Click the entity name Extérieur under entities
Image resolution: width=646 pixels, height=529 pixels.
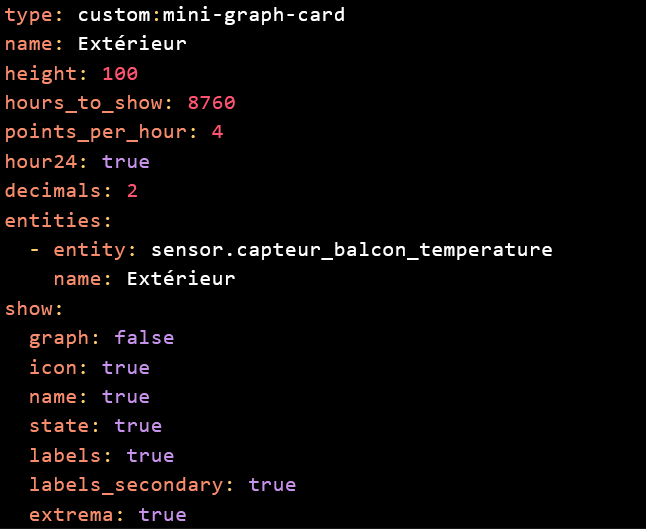pos(181,279)
